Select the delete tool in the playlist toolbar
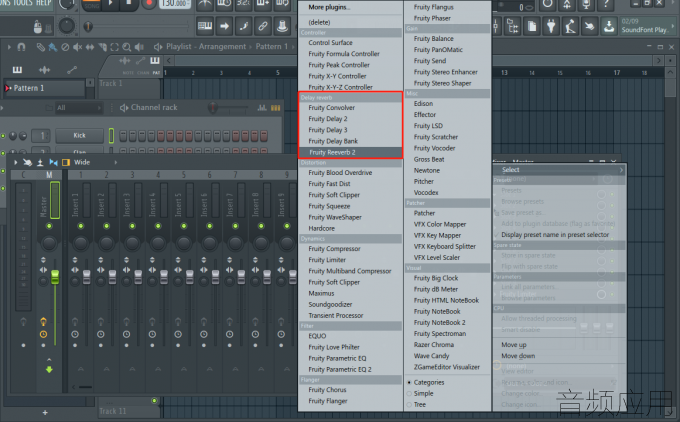 [65, 47]
